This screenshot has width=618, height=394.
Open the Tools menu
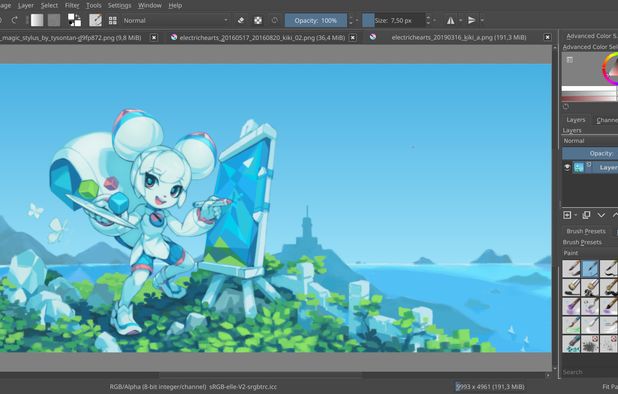pos(93,6)
